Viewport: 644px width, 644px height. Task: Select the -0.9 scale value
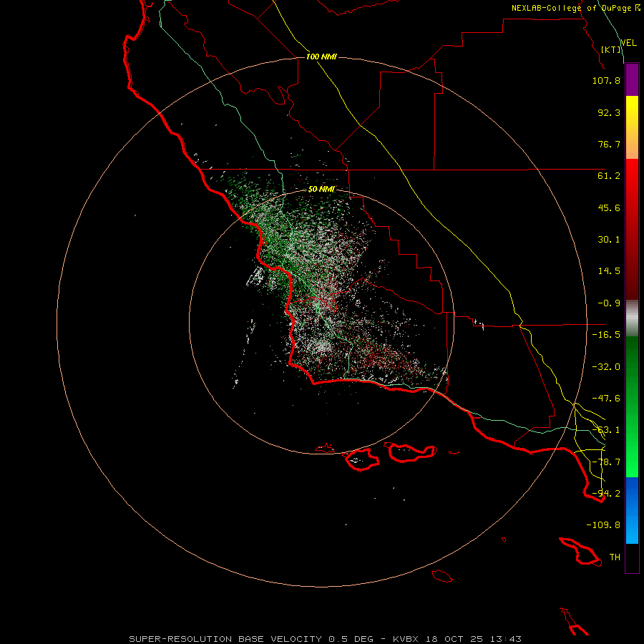coord(609,303)
